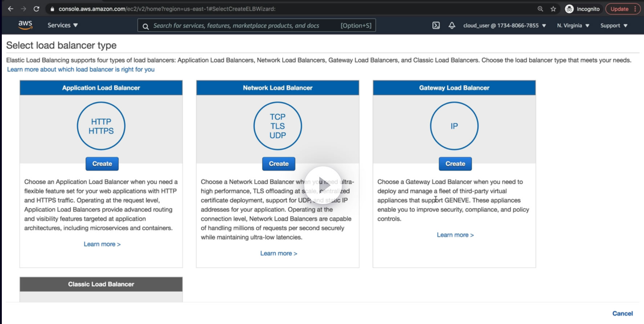Click the AWS logo home icon
Screen dimensions: 644x324
[x=25, y=25]
